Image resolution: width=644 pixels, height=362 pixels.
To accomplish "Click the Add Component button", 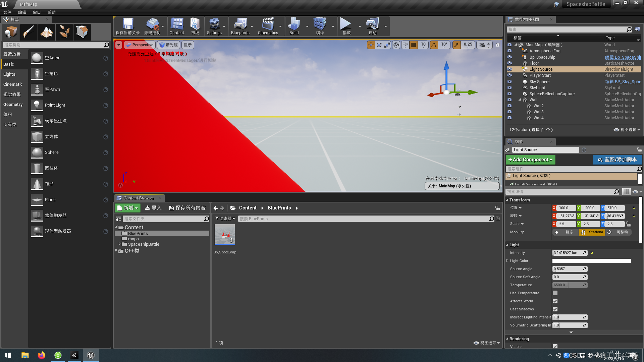I will click(x=530, y=160).
